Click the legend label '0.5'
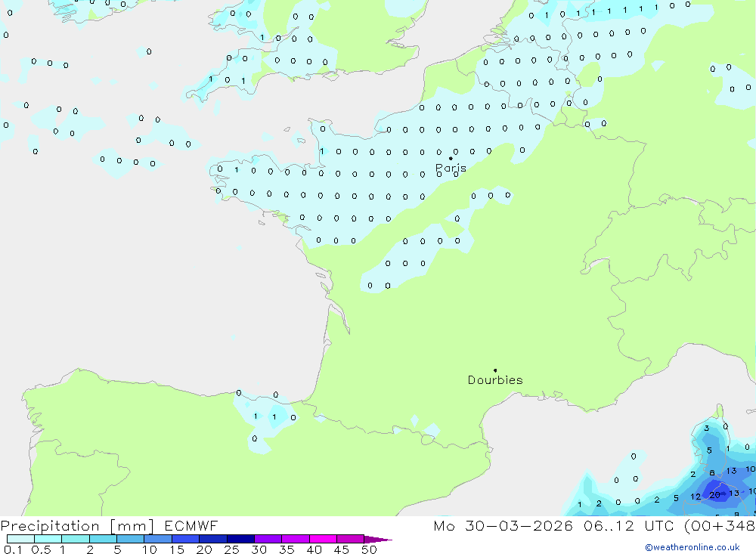Image resolution: width=756 pixels, height=554 pixels. coord(41,549)
